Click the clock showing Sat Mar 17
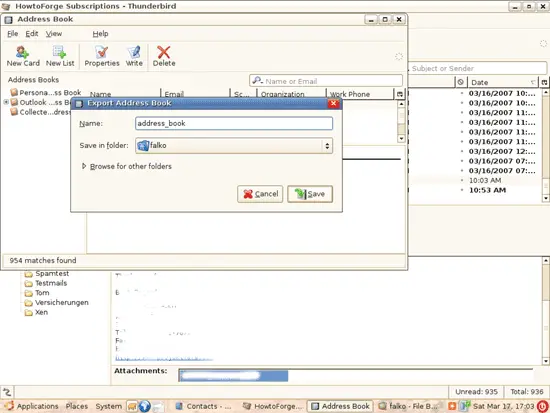Screen dimensions: 550x413 point(503,406)
